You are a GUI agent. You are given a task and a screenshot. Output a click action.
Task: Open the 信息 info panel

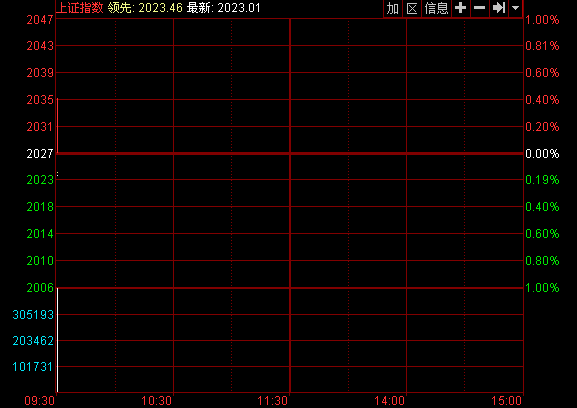click(436, 8)
